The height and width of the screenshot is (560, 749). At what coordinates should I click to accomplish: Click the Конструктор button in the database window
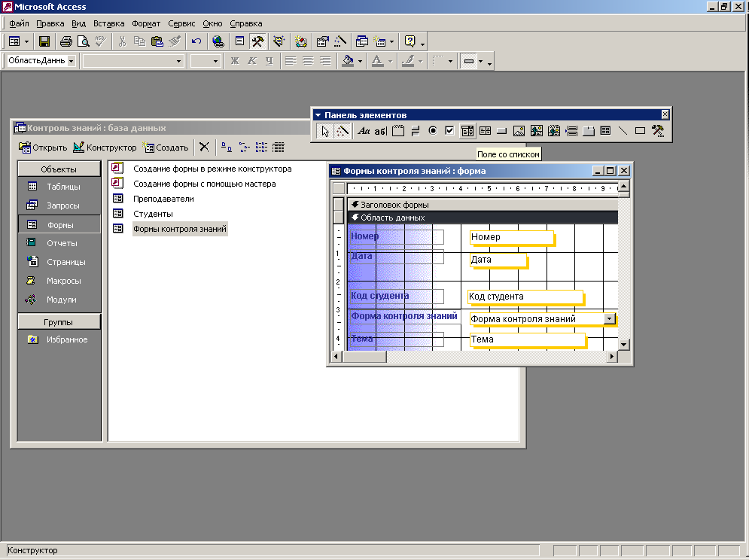pyautogui.click(x=105, y=148)
